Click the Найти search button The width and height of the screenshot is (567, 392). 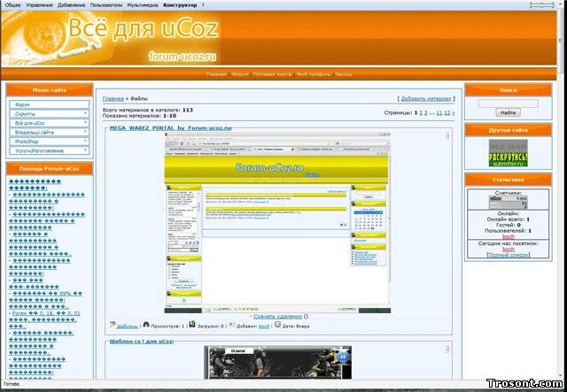pyautogui.click(x=508, y=112)
